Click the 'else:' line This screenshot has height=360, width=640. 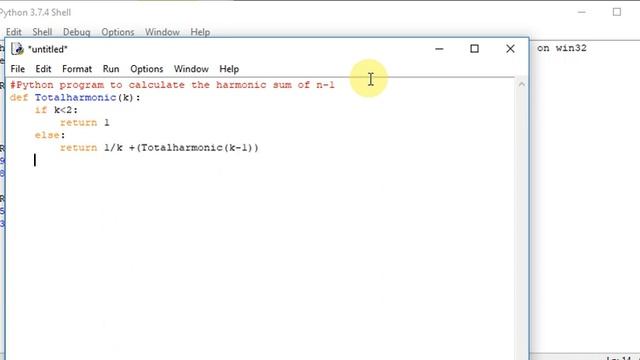50,136
